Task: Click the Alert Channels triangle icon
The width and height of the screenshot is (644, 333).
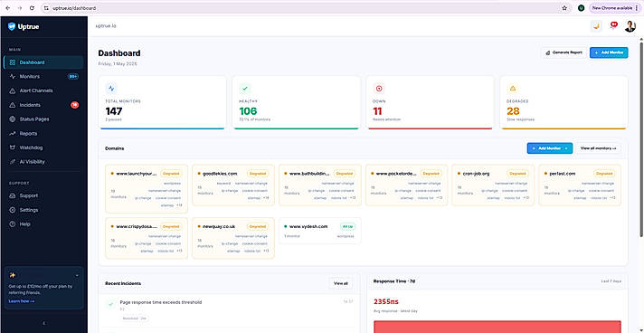Action: click(x=13, y=90)
